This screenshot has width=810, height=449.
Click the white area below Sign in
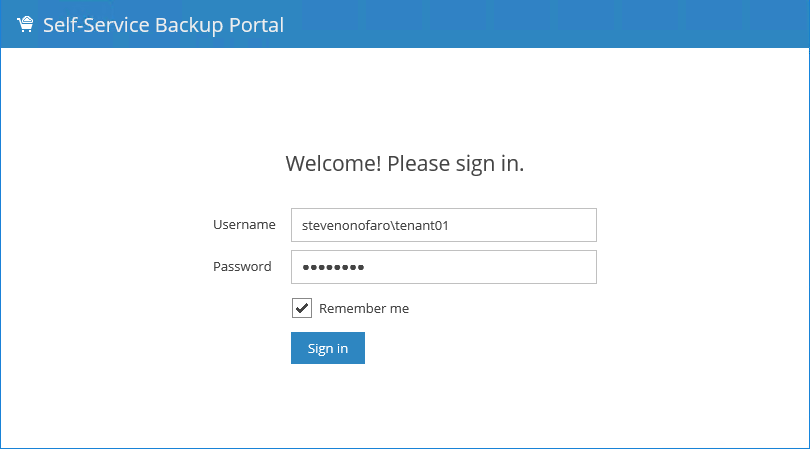tap(405, 405)
